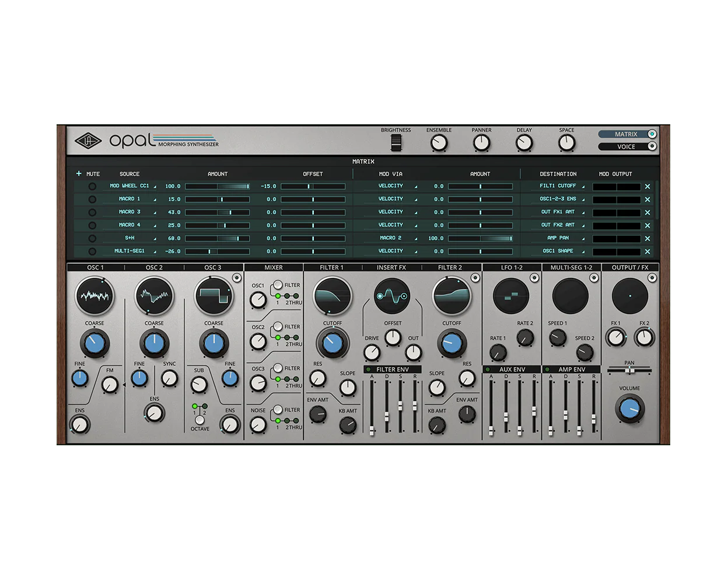Image resolution: width=728 pixels, height=572 pixels.
Task: Open the AMP PAN destination dropdown
Action: pyautogui.click(x=558, y=238)
